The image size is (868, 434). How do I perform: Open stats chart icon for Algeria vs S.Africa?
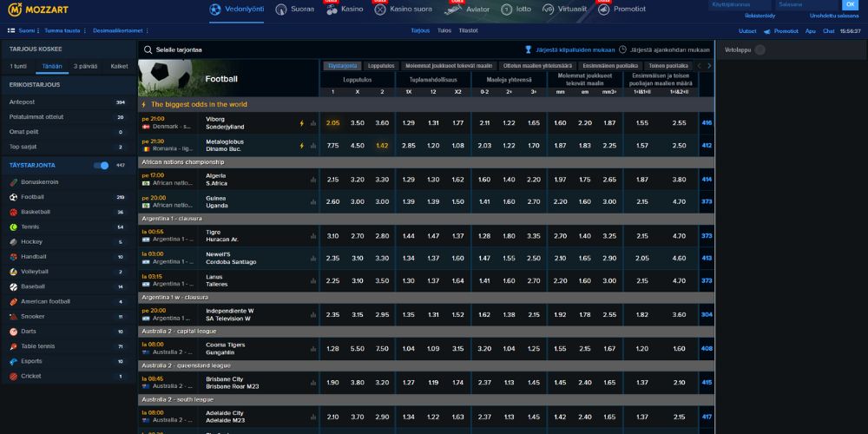coord(313,180)
